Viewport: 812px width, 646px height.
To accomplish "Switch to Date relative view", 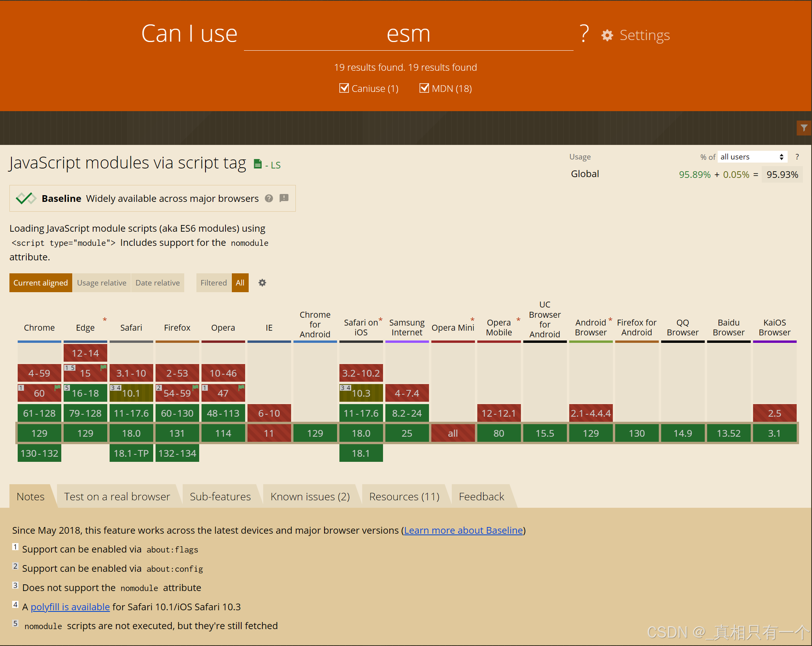I will pos(158,283).
